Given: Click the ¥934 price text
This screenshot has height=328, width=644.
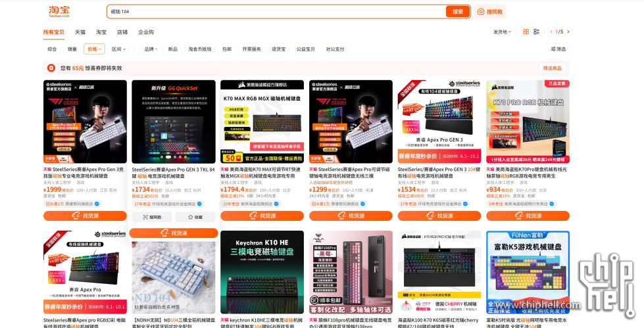Looking at the screenshot, I should tap(493, 190).
